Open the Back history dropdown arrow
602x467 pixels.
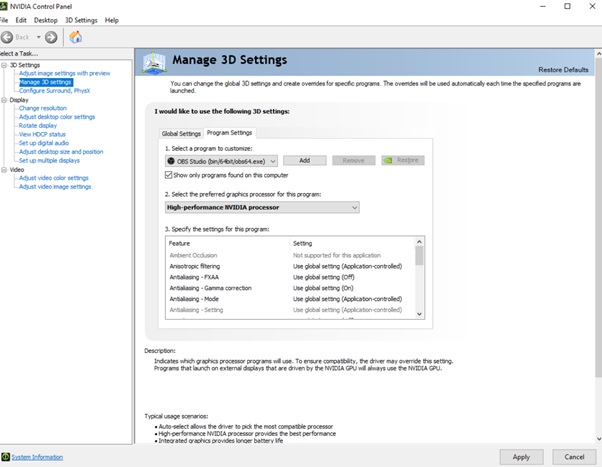tap(36, 37)
